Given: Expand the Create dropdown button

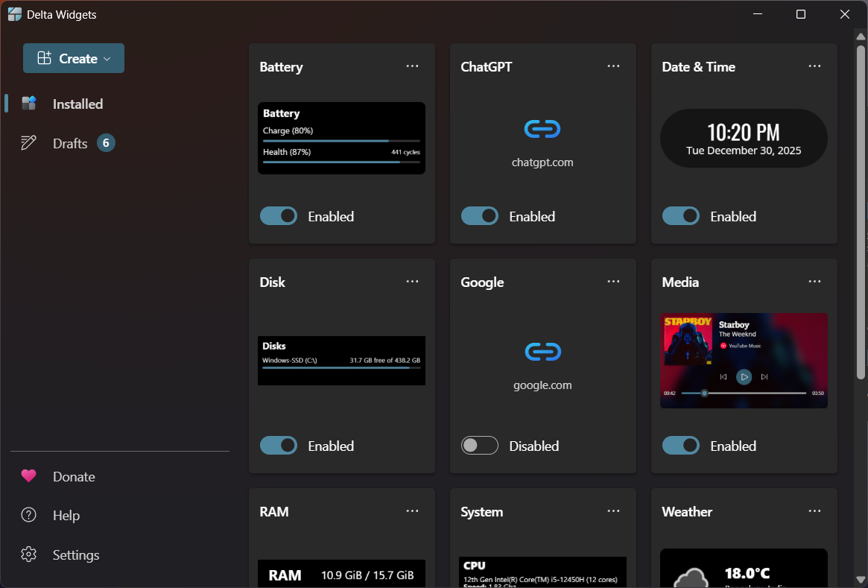Looking at the screenshot, I should coord(74,58).
